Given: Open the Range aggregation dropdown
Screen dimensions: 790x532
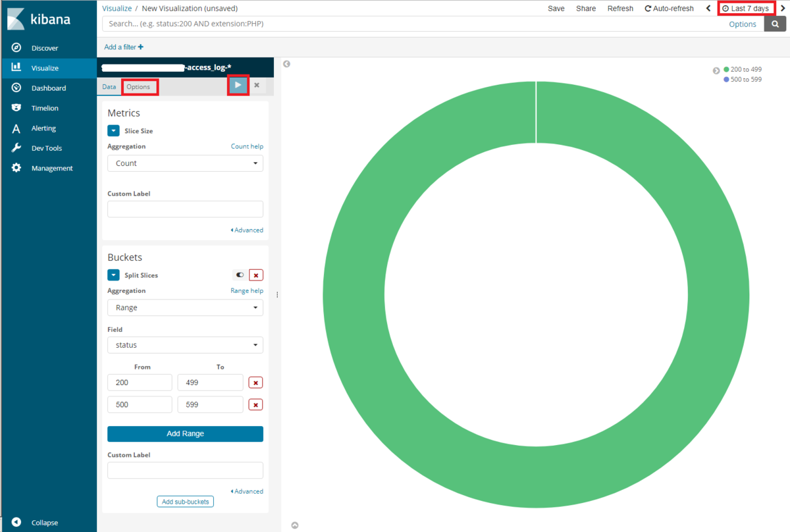Looking at the screenshot, I should 185,307.
